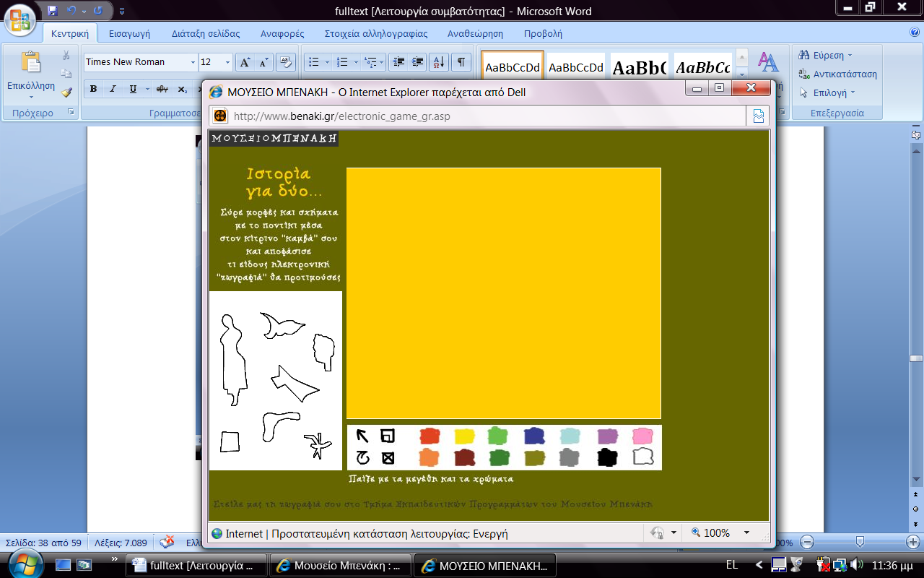Open the Προβολή ribbon tab
Image resolution: width=924 pixels, height=578 pixels.
pos(543,33)
